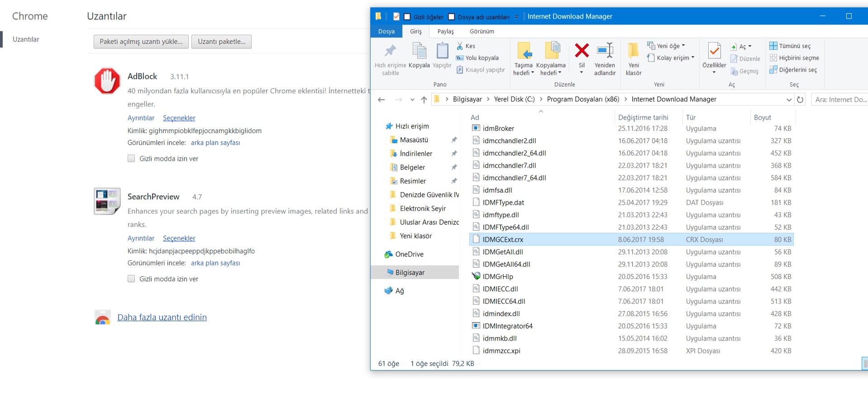Click the Yeni klasör folder icon
The width and height of the screenshot is (868, 414).
coord(634,50)
